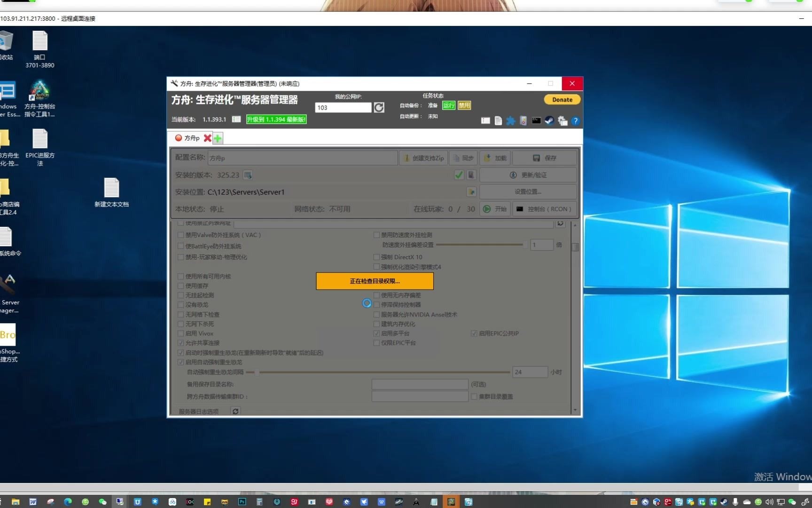Open Photoshop from the taskbar

click(242, 502)
